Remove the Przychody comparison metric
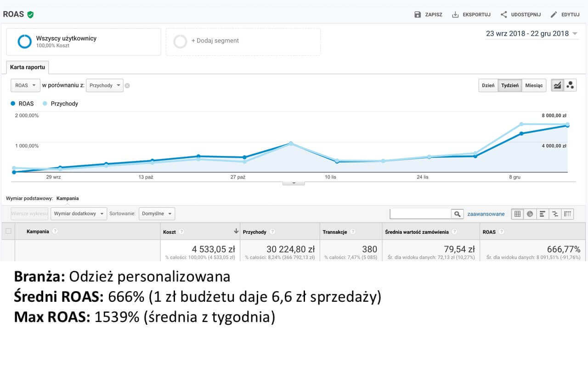Viewport: 588px width, 368px height. pyautogui.click(x=127, y=86)
